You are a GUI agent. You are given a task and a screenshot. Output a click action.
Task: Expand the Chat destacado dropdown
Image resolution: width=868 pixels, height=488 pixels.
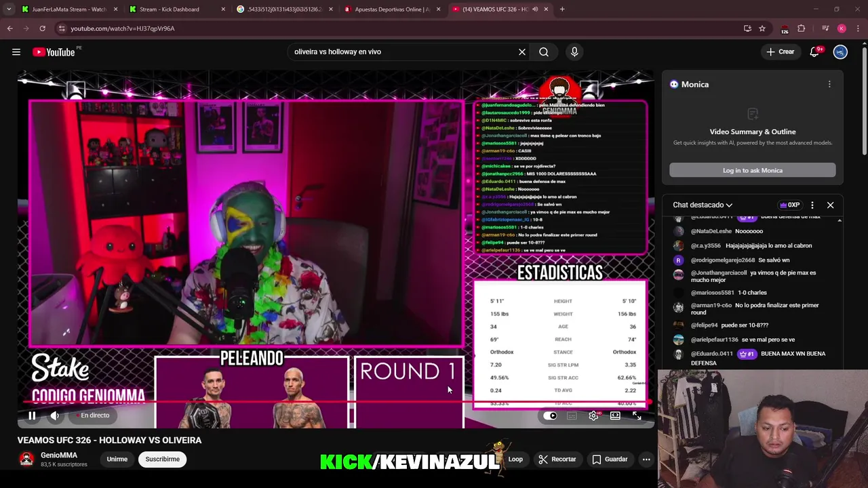703,205
